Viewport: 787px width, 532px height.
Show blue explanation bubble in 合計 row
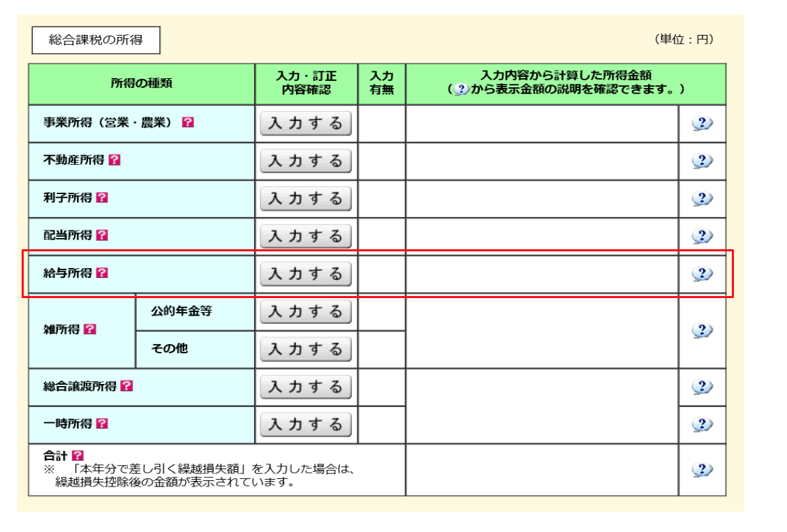coord(702,470)
